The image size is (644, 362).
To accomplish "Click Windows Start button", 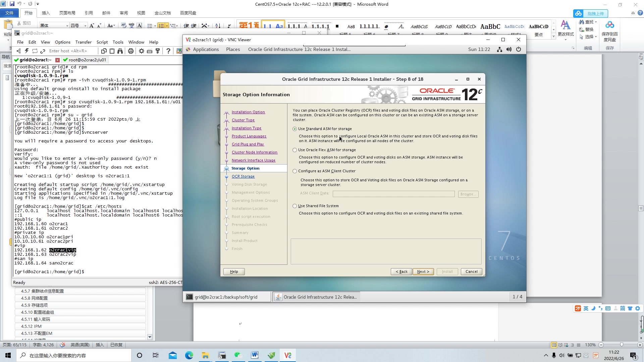I will (x=8, y=355).
